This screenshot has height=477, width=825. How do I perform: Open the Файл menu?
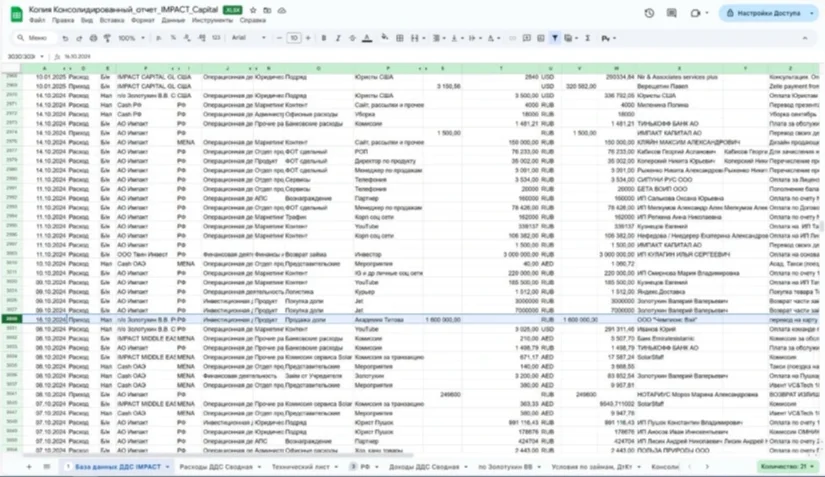(37, 21)
